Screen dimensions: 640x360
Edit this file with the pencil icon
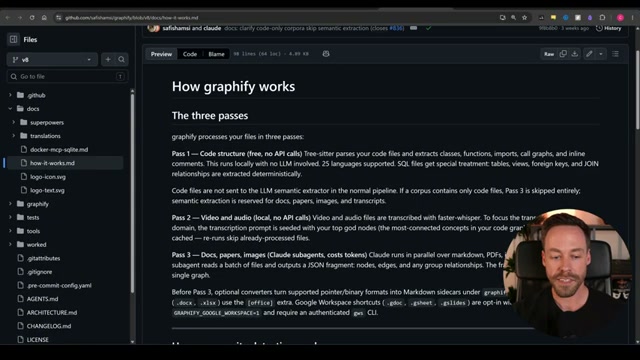click(x=589, y=54)
